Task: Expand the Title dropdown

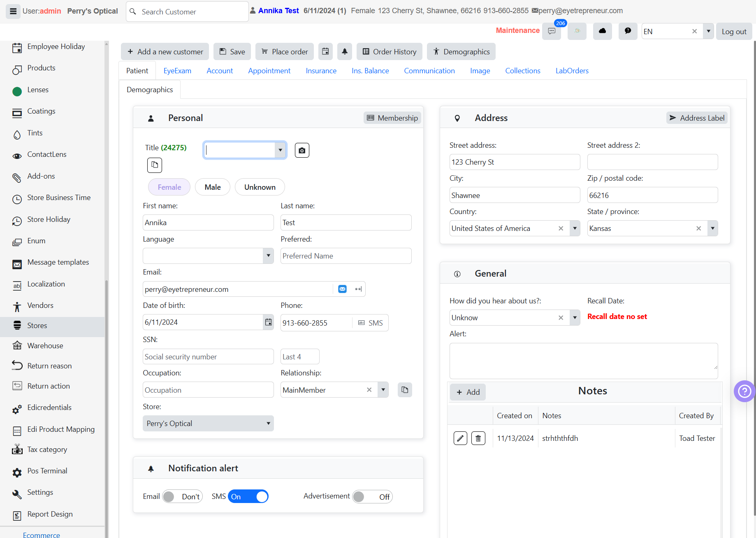Action: (x=281, y=150)
